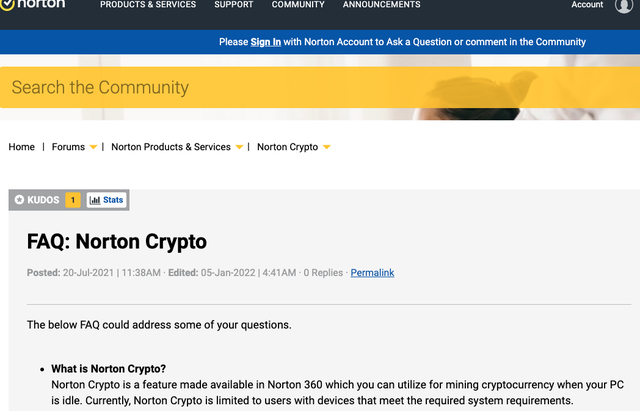This screenshot has width=640, height=411.
Task: Expand the Norton Products & Services dropdown arrow
Action: point(239,148)
